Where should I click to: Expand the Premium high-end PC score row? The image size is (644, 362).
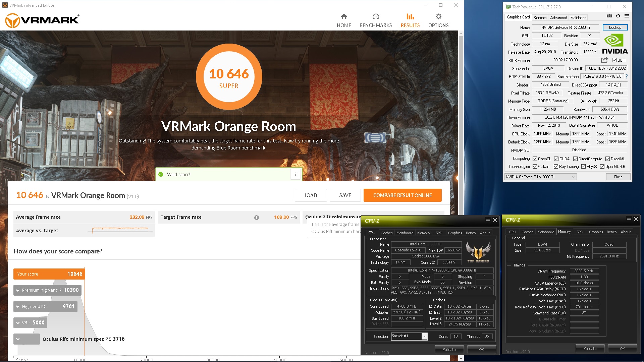(47, 290)
